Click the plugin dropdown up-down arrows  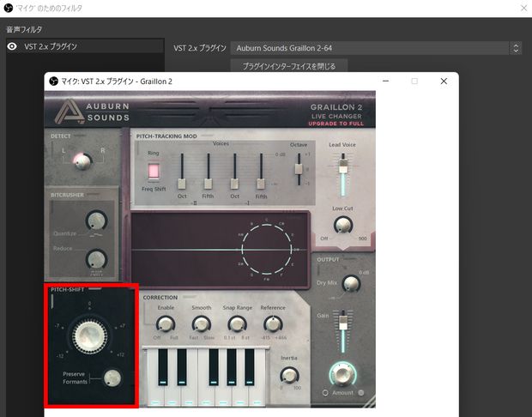[x=516, y=48]
